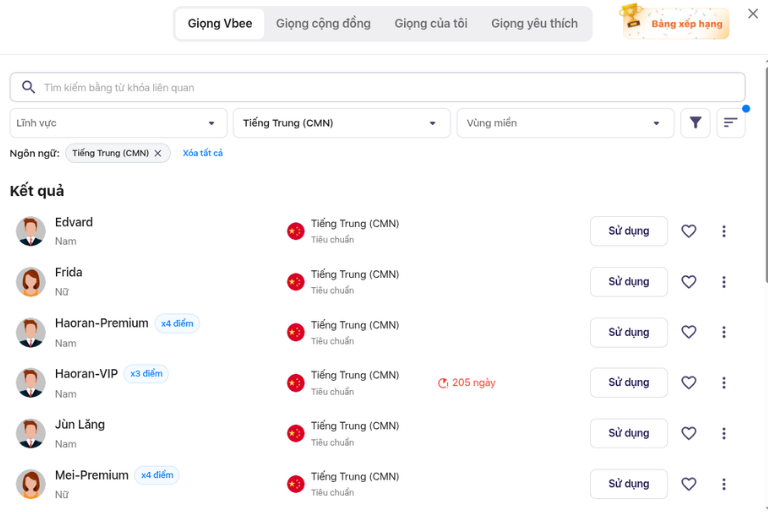The image size is (768, 512).
Task: Expand the Vùng miền dropdown
Action: pyautogui.click(x=565, y=123)
